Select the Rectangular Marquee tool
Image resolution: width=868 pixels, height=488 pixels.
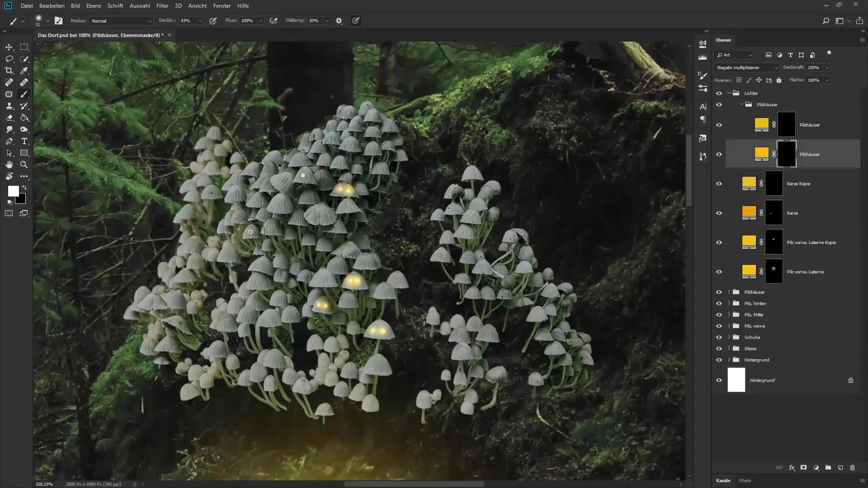[24, 47]
